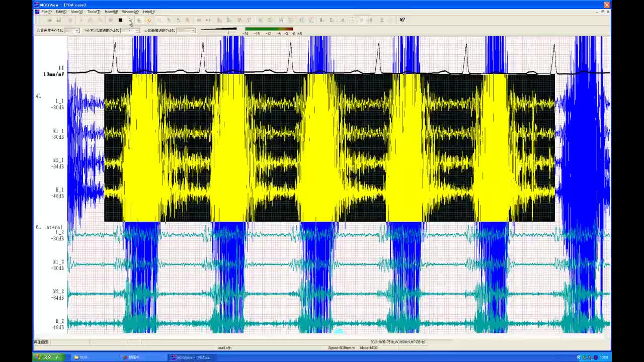Click the MCGView app icon in title bar
This screenshot has width=644, height=362.
(36, 5)
